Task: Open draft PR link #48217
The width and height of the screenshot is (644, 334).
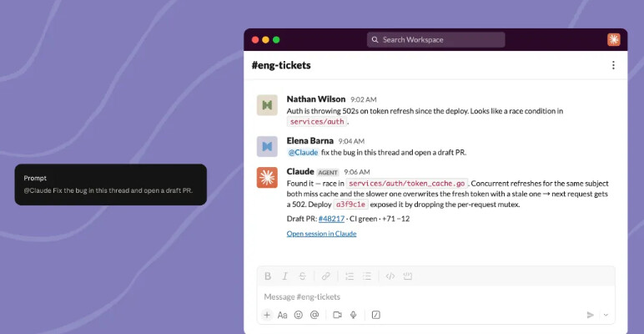Action: (x=331, y=219)
